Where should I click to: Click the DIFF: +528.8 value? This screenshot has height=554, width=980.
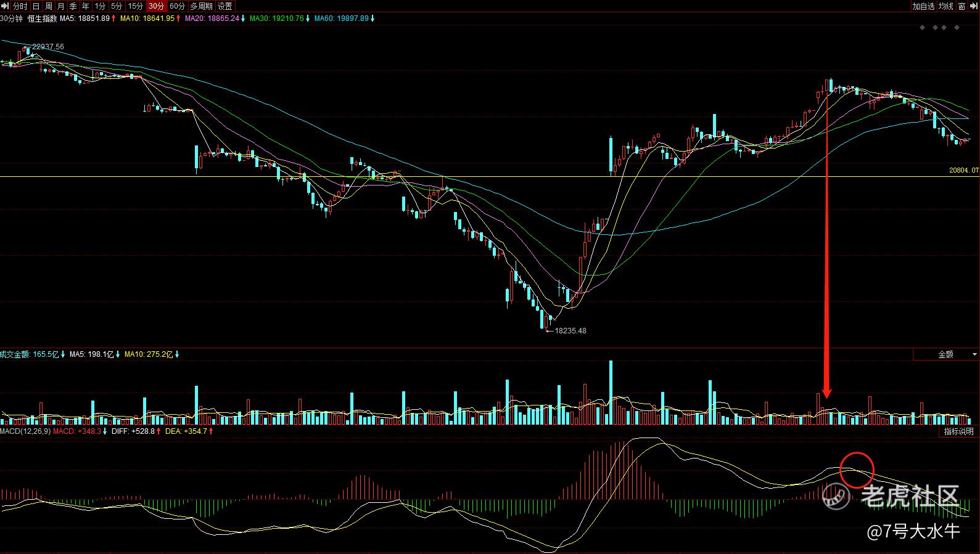[133, 431]
